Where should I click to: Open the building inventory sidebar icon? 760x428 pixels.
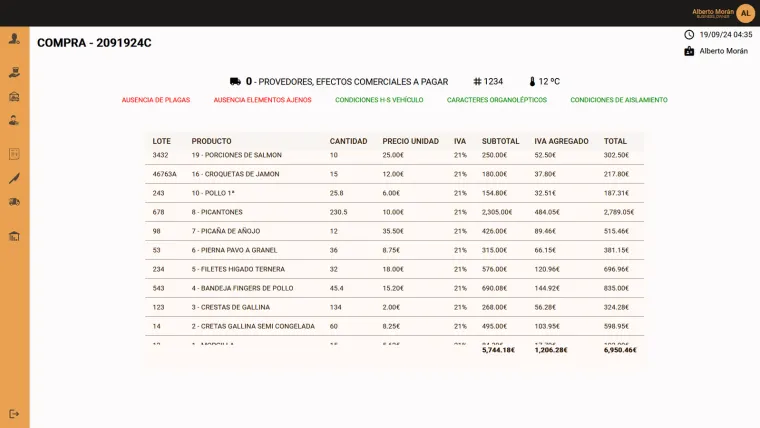[x=14, y=236]
